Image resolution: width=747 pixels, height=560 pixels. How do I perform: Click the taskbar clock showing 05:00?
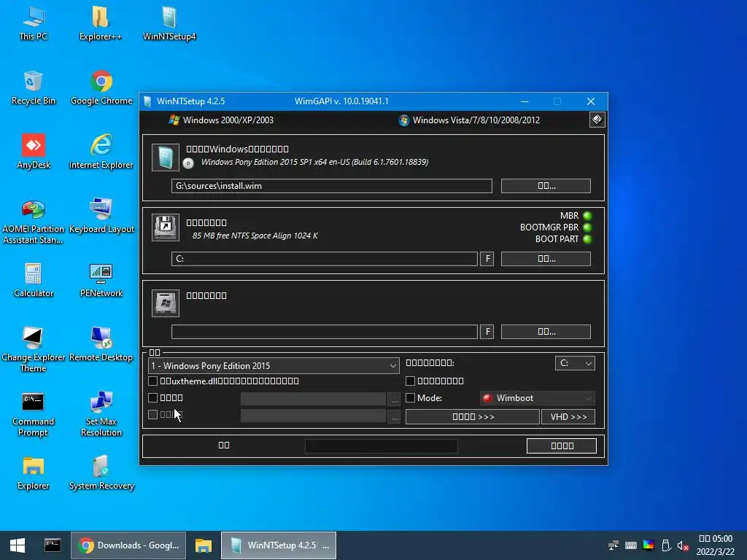coord(715,545)
